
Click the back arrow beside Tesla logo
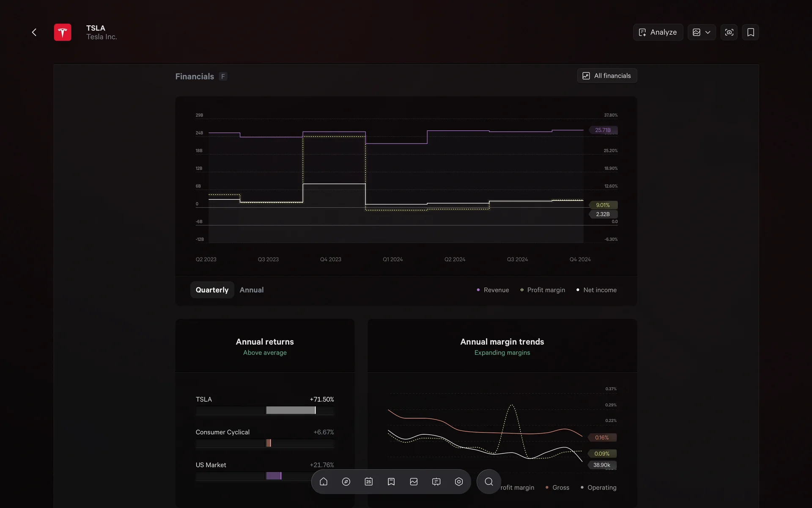pos(34,32)
